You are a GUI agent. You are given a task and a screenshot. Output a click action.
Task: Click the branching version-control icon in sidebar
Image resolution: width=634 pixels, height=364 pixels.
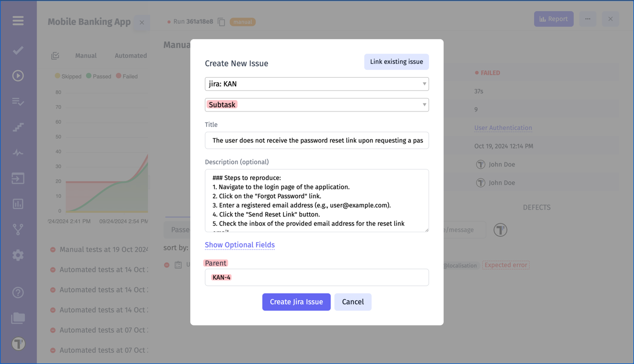(18, 229)
